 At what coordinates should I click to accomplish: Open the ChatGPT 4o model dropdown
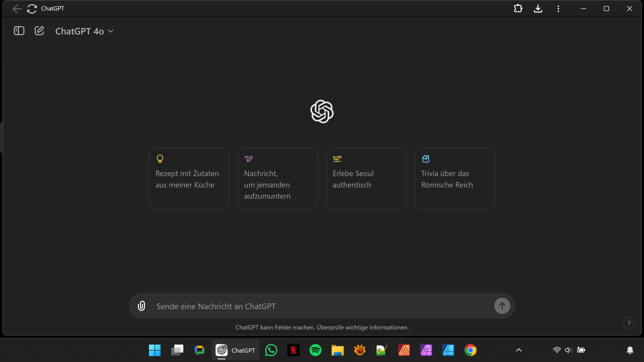84,31
